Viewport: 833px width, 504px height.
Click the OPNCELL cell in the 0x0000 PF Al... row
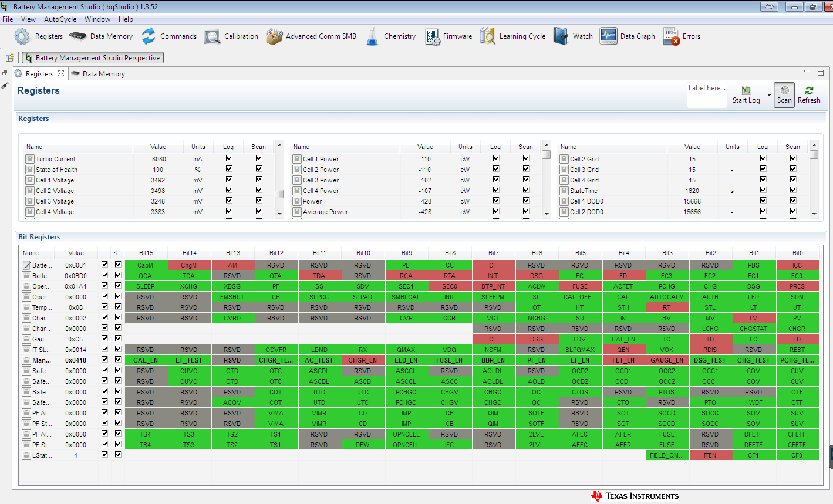coord(406,434)
